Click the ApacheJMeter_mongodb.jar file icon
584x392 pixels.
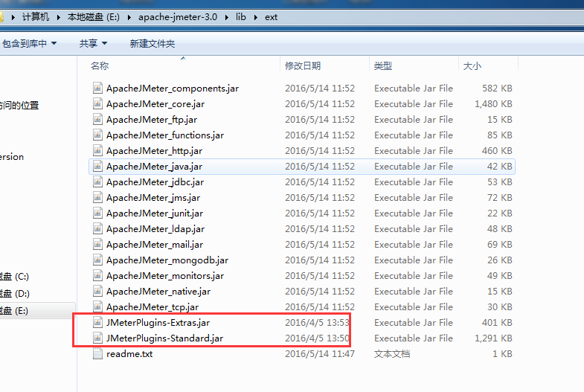point(97,260)
